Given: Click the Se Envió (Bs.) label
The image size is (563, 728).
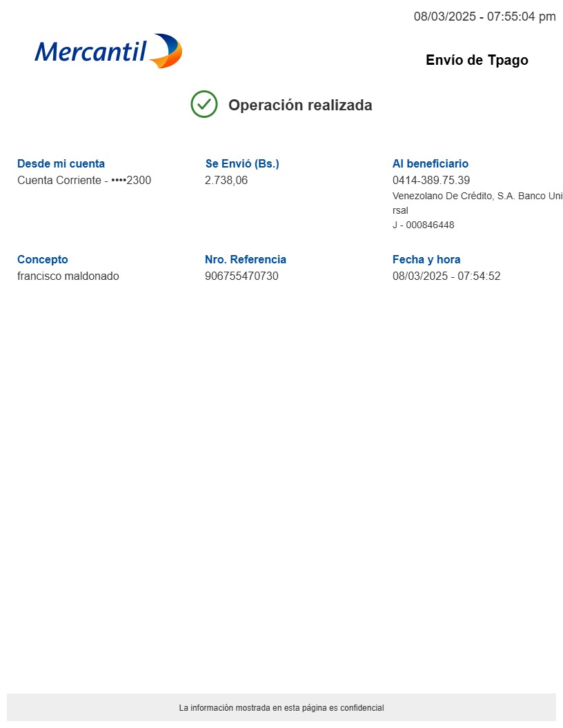Looking at the screenshot, I should coord(242,163).
